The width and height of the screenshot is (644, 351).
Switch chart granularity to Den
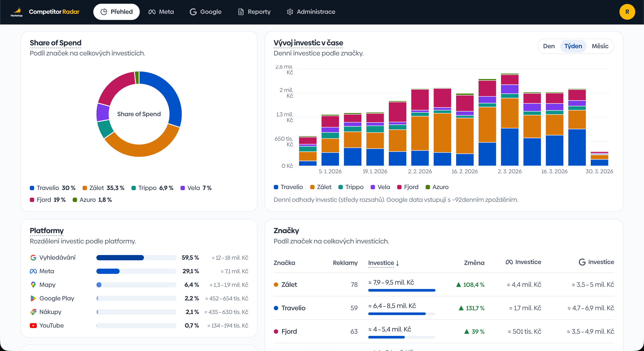tap(549, 46)
